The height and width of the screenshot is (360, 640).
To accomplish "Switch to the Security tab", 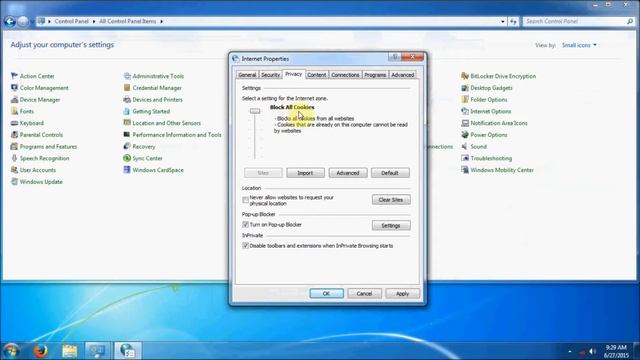I will pos(270,75).
